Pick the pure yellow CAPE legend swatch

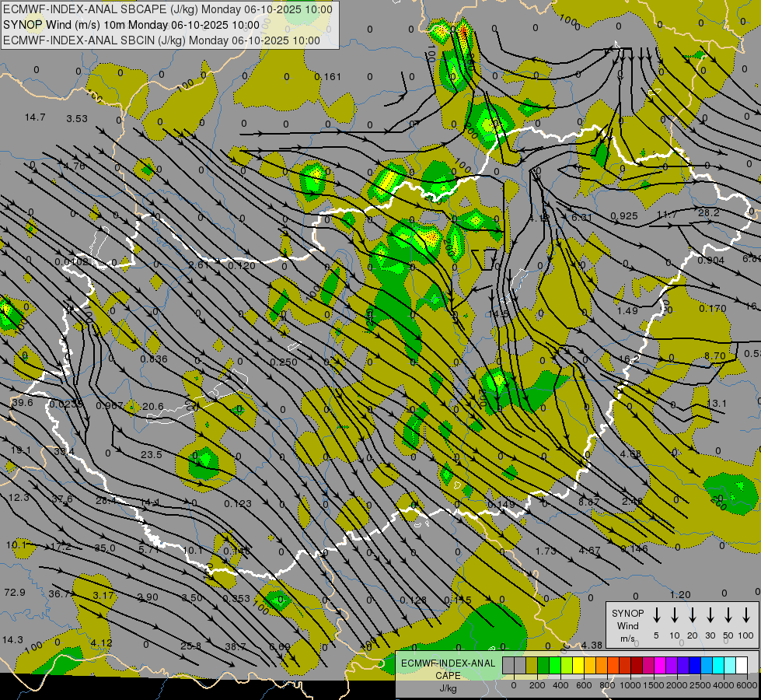tap(578, 665)
